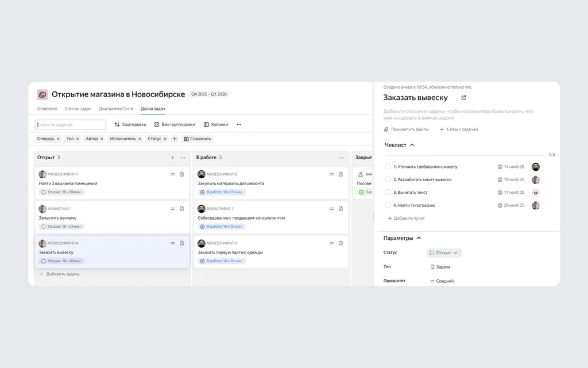Open card Собеседование с продавцом-консультантом
Screen dimensions: 588x368
(271, 217)
